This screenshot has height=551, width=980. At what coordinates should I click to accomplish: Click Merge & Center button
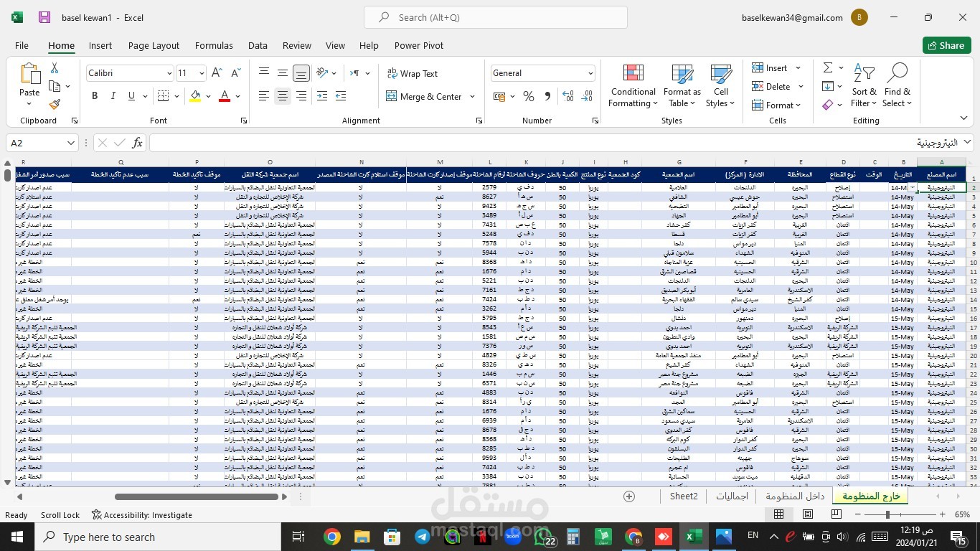coord(424,96)
